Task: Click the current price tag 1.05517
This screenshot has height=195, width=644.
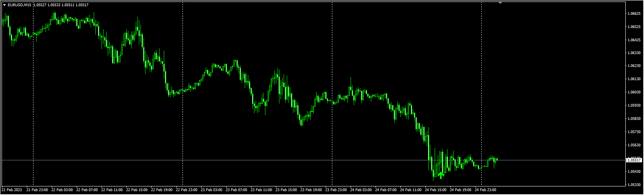Action: point(634,160)
